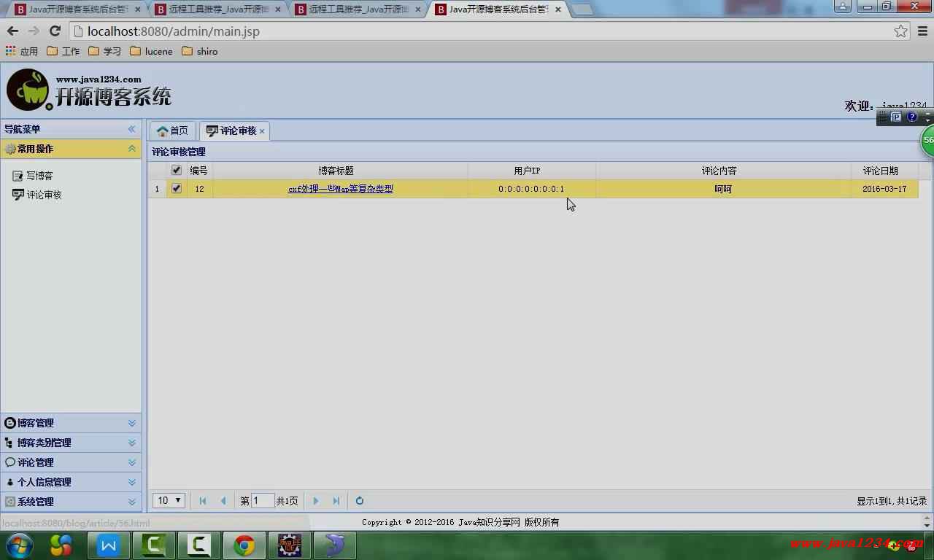This screenshot has width=934, height=560.
Task: Open the dolphin taskbar application
Action: click(x=335, y=545)
